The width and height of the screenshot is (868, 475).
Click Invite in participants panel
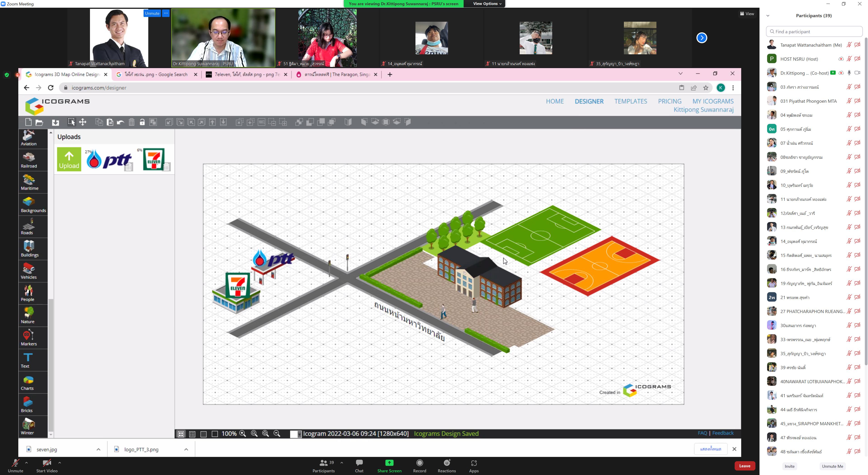(x=789, y=466)
